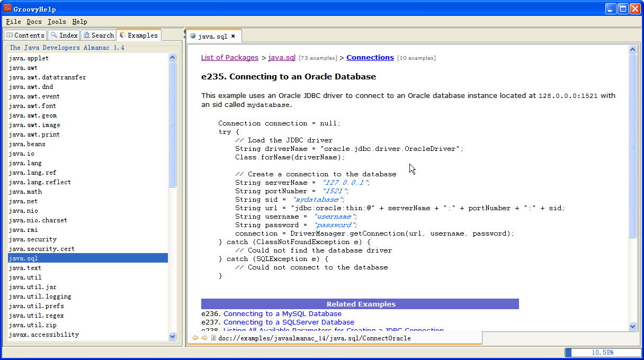Open the File menu
Image resolution: width=644 pixels, height=360 pixels.
pos(14,22)
